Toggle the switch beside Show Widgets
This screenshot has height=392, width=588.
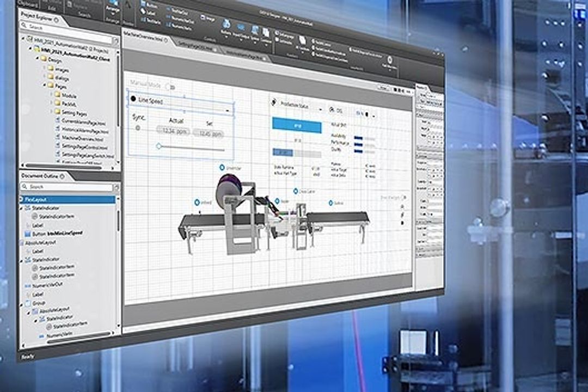[x=403, y=197]
